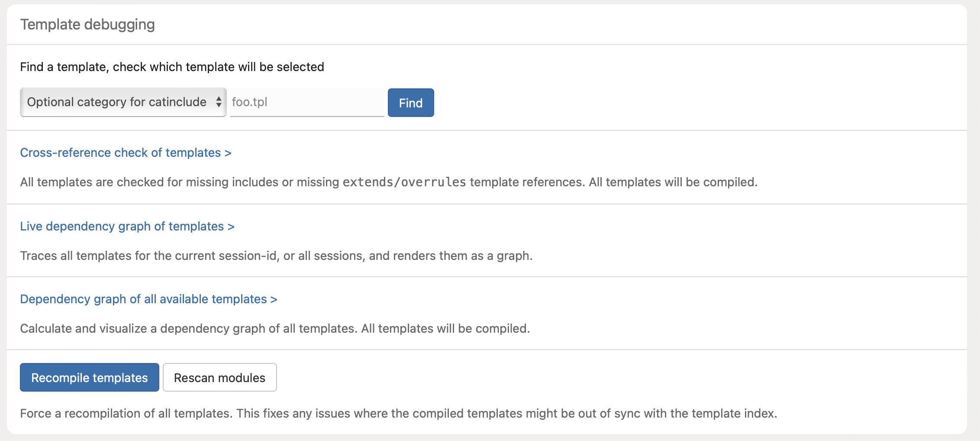Open Dependency graph of all available templates
Viewport: 980px width, 441px height.
(x=143, y=299)
